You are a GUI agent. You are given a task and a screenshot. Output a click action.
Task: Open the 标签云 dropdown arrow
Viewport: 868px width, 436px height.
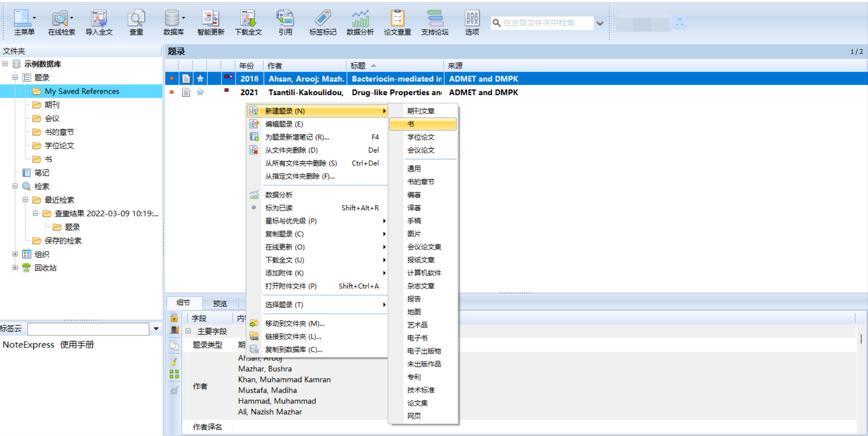[156, 329]
